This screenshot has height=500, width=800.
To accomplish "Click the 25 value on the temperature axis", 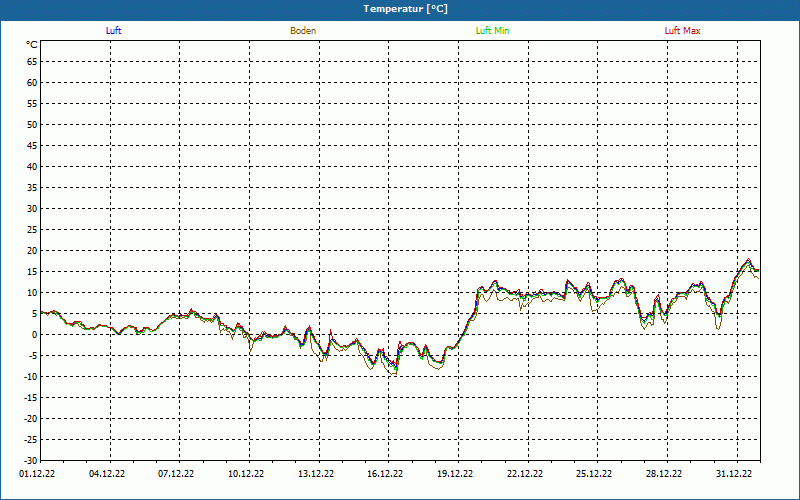I will pos(32,230).
